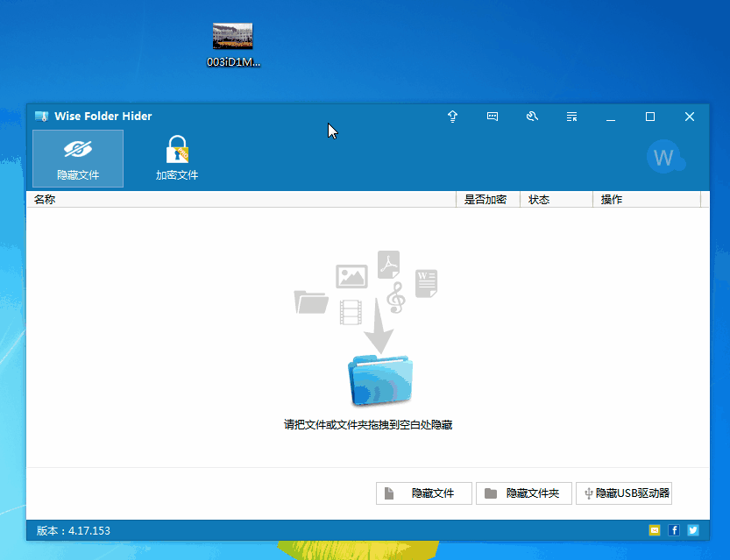The height and width of the screenshot is (560, 730).
Task: Open the email icon in status bar
Action: (x=655, y=530)
